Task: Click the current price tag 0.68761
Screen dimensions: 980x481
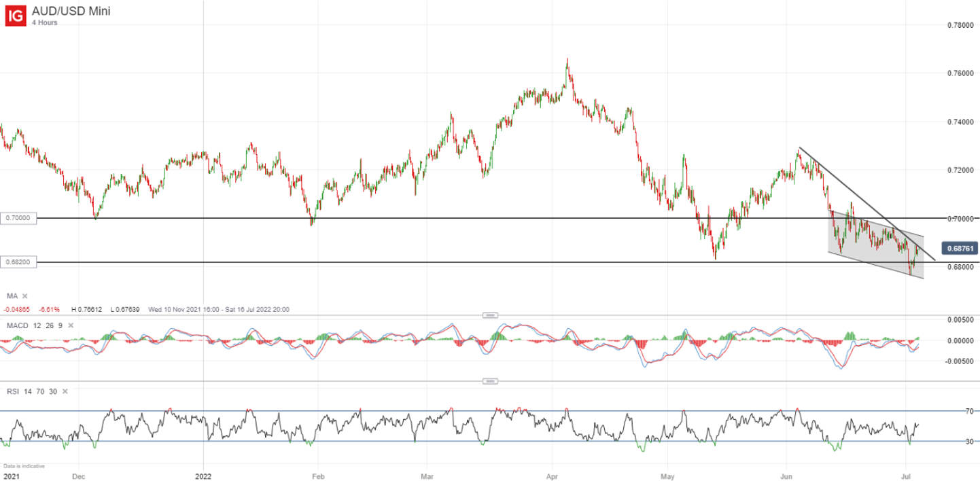Action: (960, 249)
